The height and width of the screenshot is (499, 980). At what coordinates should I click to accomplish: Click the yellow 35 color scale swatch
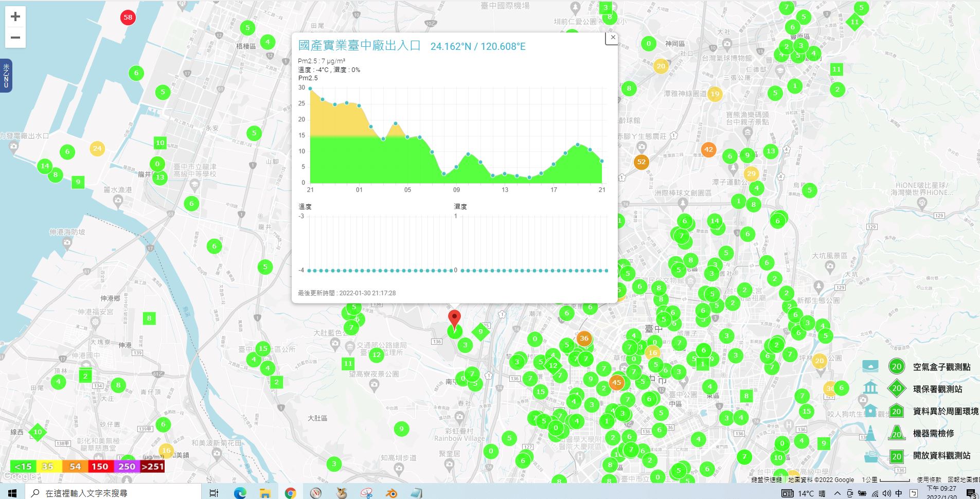pyautogui.click(x=48, y=466)
